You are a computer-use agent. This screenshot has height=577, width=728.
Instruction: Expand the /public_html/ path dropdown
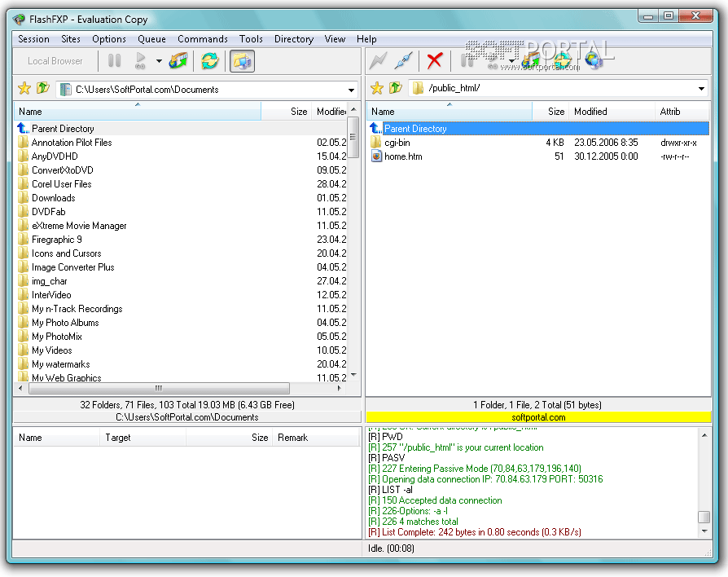702,88
